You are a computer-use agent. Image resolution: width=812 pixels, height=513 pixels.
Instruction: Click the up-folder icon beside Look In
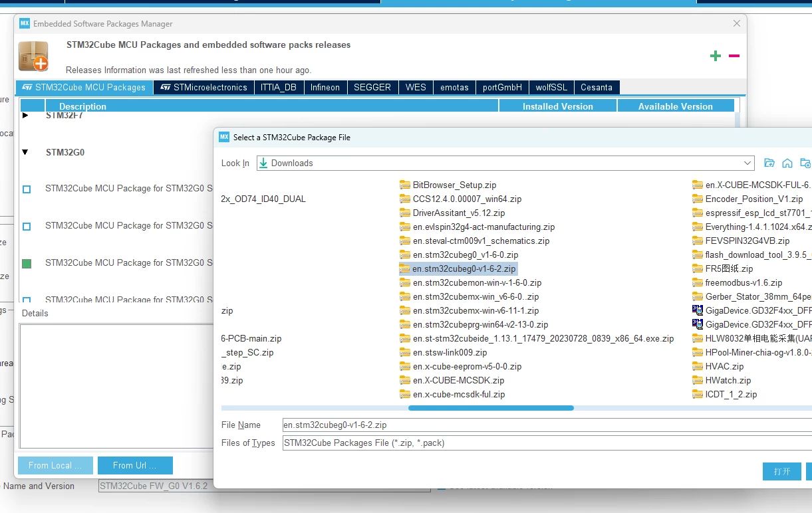click(x=769, y=163)
